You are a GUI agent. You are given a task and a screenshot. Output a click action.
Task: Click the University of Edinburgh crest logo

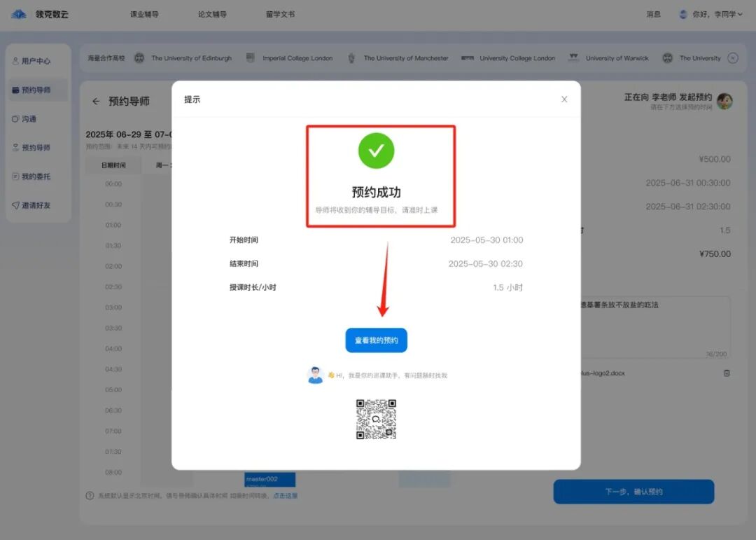pyautogui.click(x=141, y=58)
